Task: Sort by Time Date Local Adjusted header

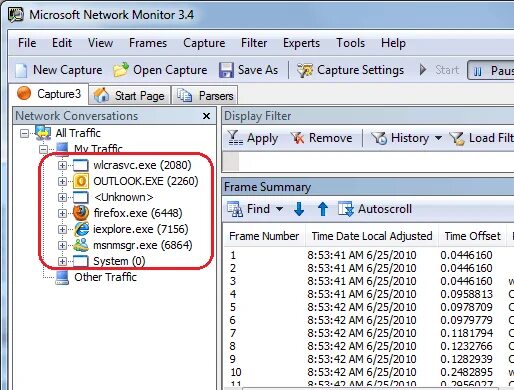Action: (x=372, y=236)
